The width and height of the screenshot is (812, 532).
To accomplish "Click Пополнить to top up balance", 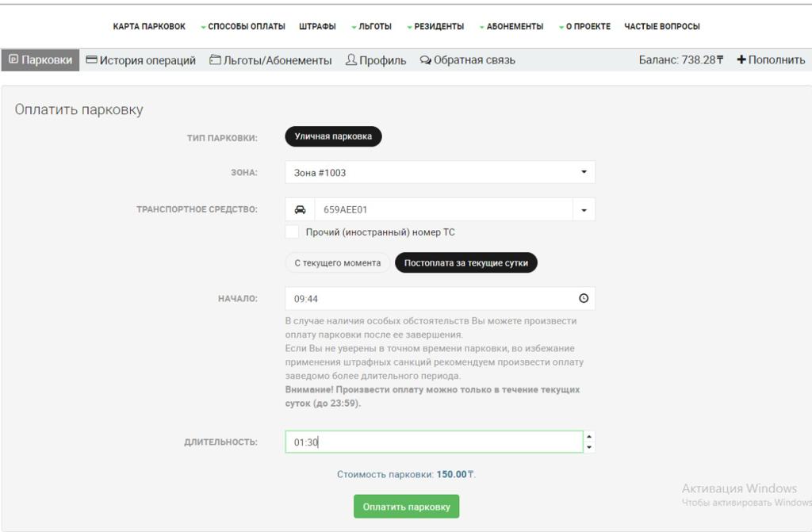I will [x=771, y=60].
